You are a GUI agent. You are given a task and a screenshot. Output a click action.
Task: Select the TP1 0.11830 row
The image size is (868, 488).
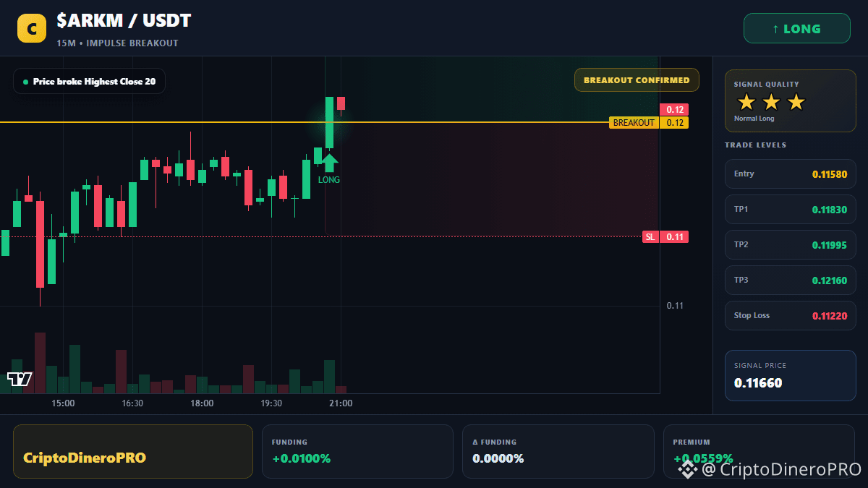791,210
